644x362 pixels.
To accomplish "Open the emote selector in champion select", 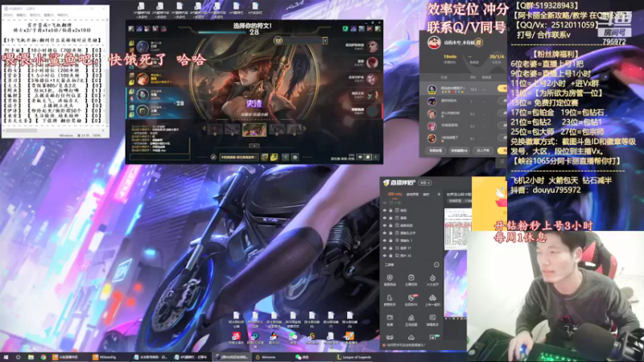I will point(295,157).
